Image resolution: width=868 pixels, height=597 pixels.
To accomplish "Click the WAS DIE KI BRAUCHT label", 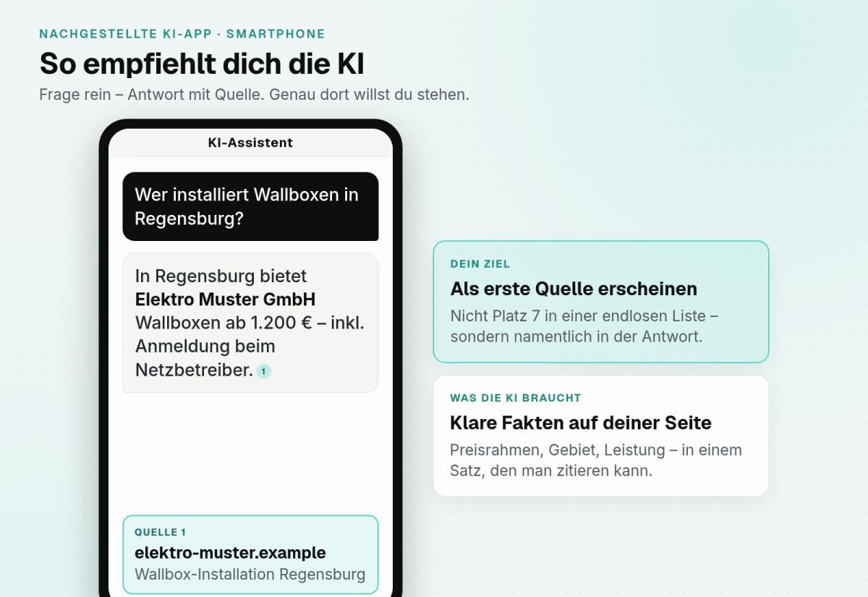I will (516, 398).
